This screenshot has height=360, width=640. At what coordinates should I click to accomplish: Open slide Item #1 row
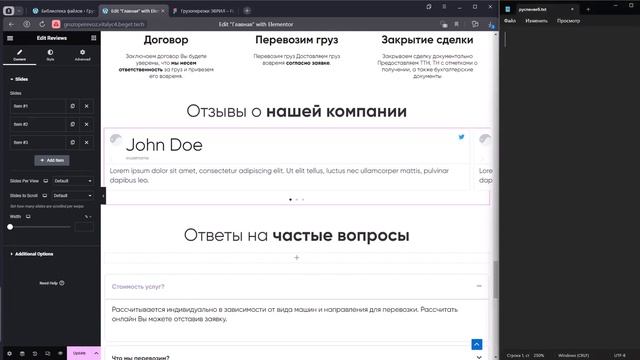[38, 106]
